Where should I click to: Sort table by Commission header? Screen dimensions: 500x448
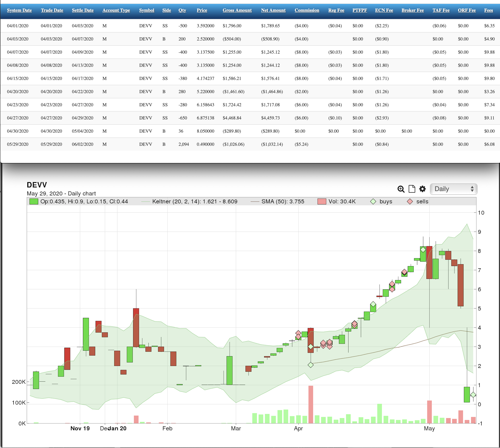point(307,10)
